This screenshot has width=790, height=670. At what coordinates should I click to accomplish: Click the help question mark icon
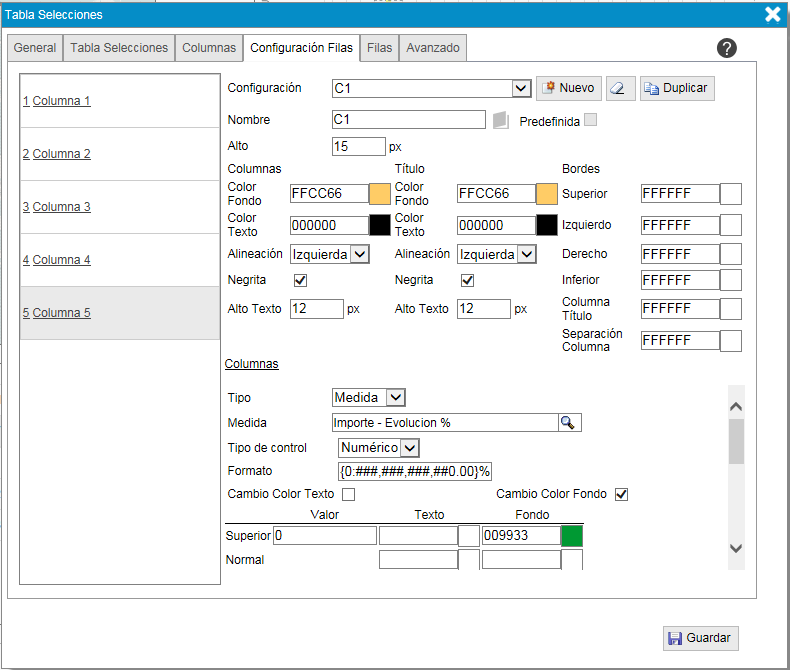click(727, 48)
